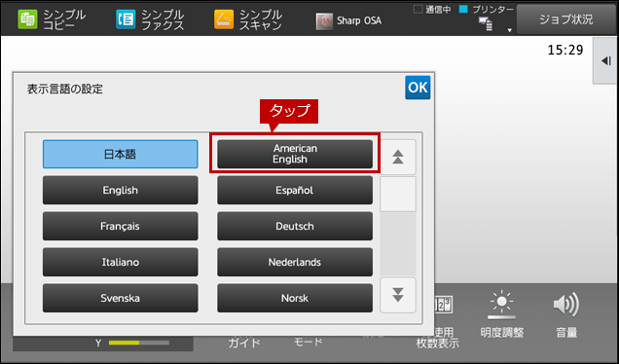The height and width of the screenshot is (364, 619).
Task: Choose the American English language option
Action: tap(295, 154)
